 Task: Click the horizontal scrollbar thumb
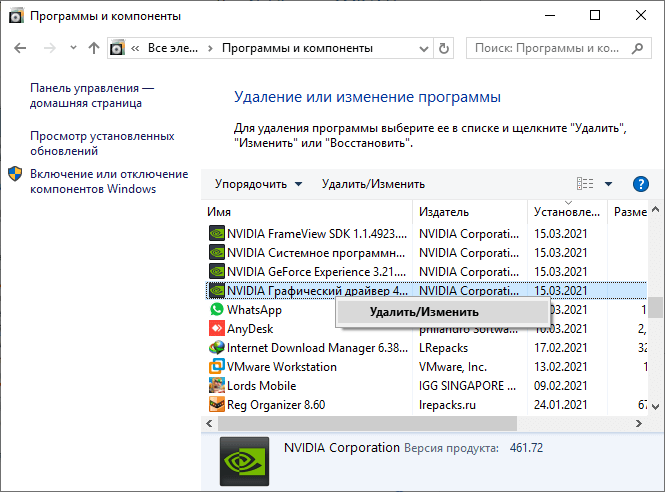coord(367,423)
